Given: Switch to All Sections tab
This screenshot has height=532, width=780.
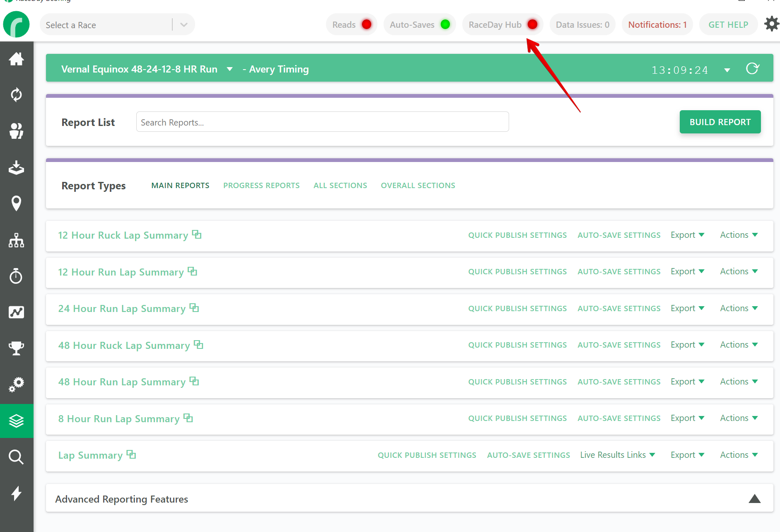Looking at the screenshot, I should click(340, 186).
